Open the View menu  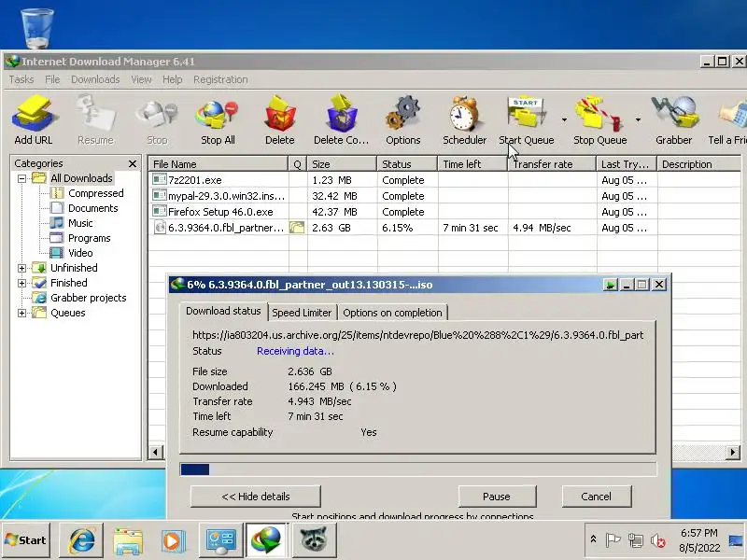[141, 79]
